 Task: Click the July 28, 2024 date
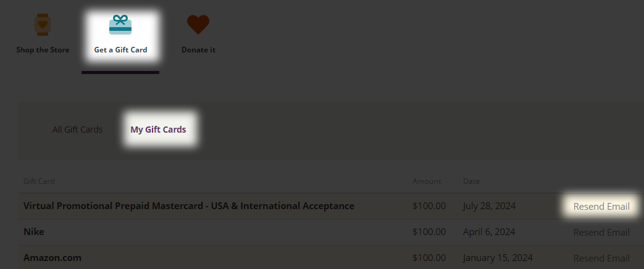pos(489,206)
